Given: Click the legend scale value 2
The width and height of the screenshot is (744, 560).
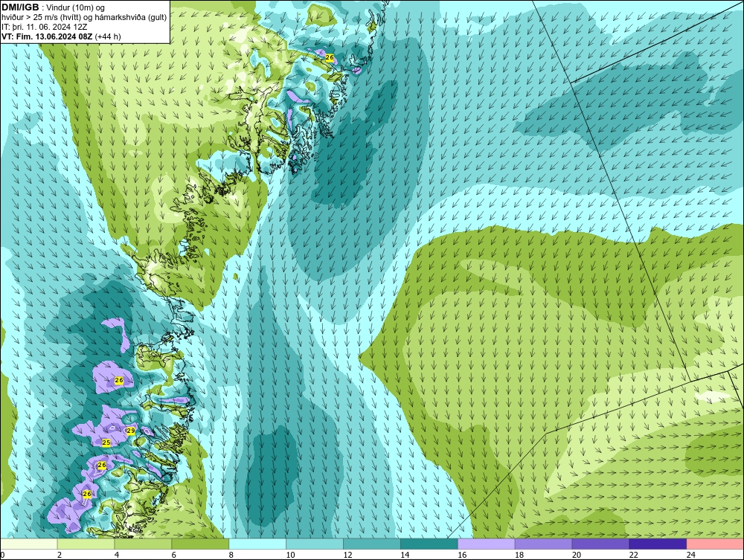Looking at the screenshot, I should click(60, 555).
